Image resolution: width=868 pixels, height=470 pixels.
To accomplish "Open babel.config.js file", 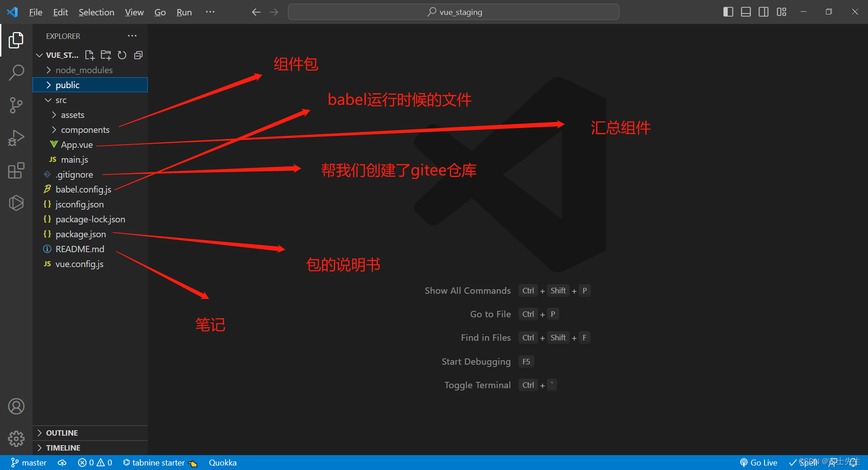I will pos(90,189).
